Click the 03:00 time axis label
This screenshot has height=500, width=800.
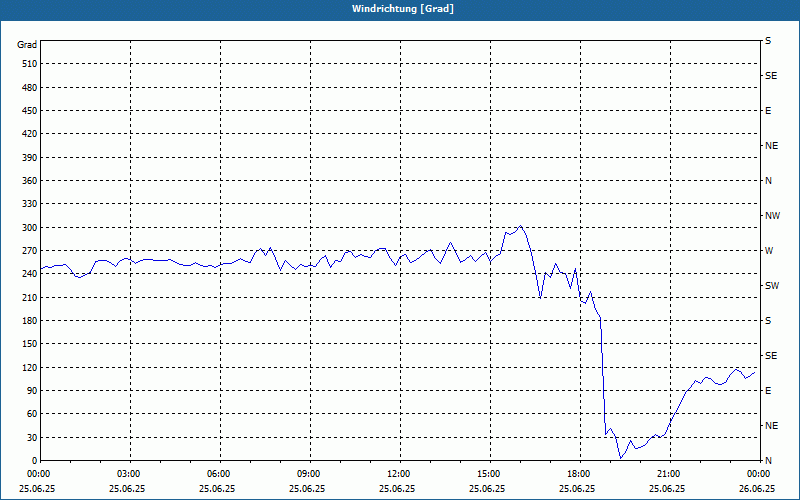click(x=128, y=474)
